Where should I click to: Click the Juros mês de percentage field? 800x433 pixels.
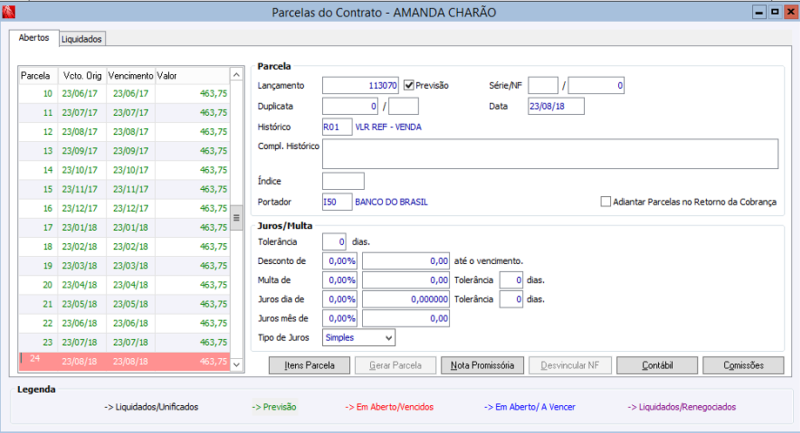[340, 318]
